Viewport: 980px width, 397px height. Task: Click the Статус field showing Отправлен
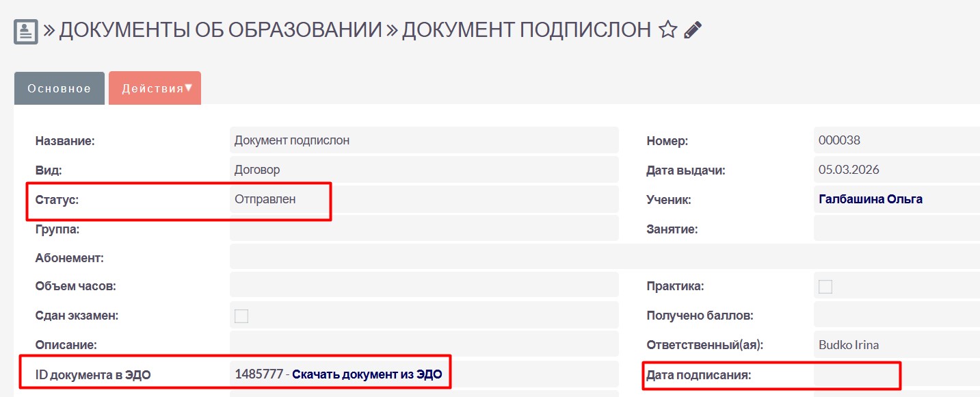(265, 199)
